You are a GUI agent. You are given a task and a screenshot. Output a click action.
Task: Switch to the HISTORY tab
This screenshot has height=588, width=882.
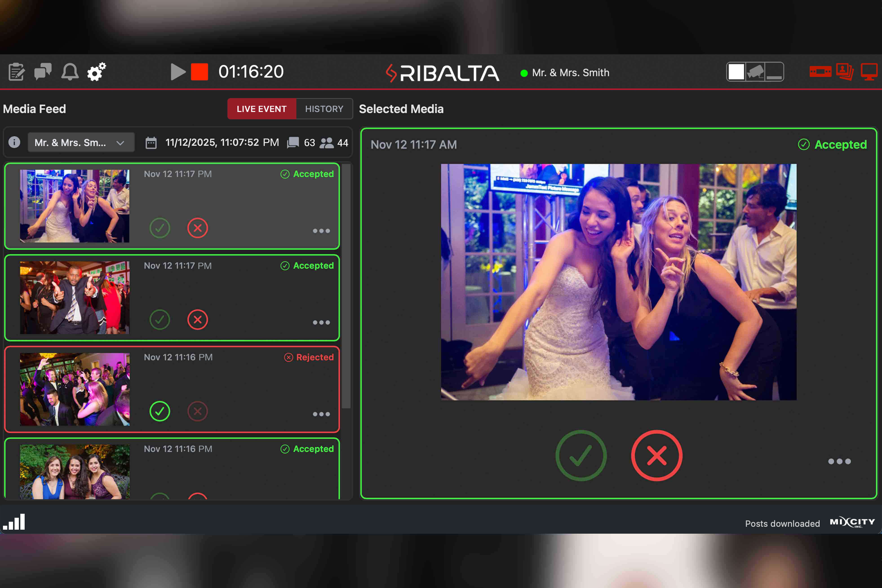click(x=324, y=109)
